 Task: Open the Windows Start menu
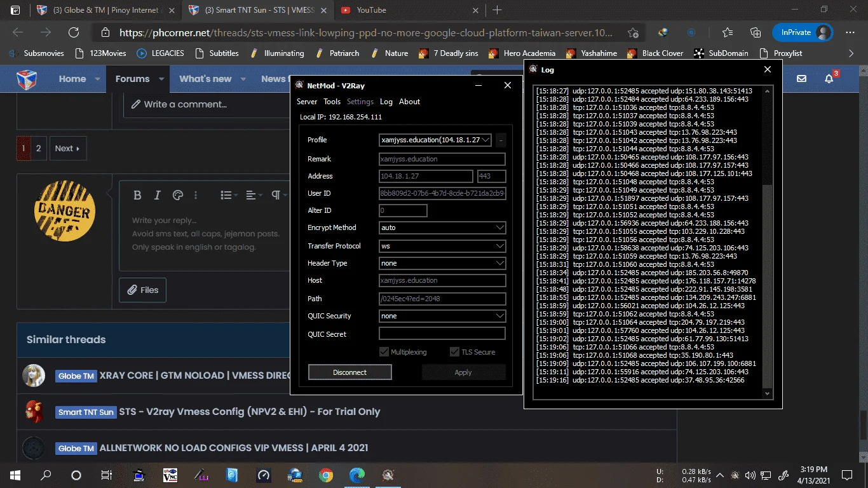tap(15, 475)
